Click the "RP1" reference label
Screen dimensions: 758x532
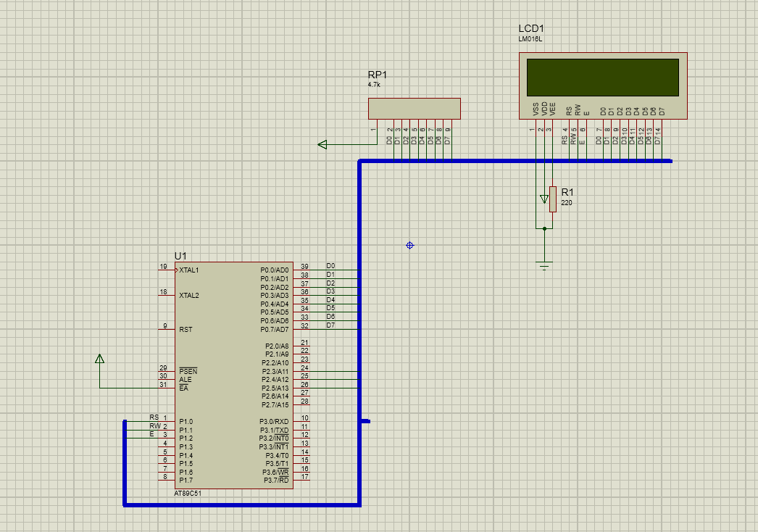[378, 75]
